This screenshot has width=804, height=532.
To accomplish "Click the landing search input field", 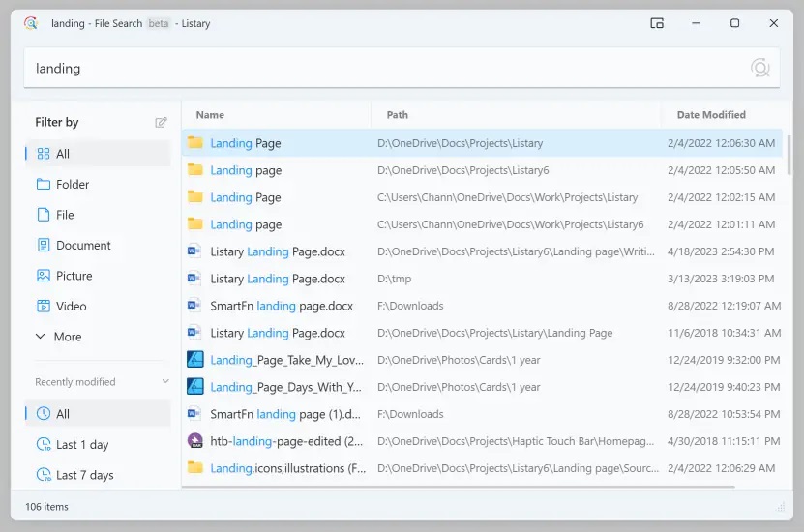I will [402, 68].
